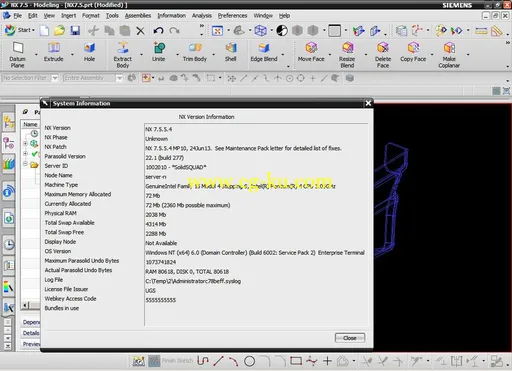Viewport: 512px width, 371px height.
Task: Open the Assemblies menu
Action: click(138, 16)
